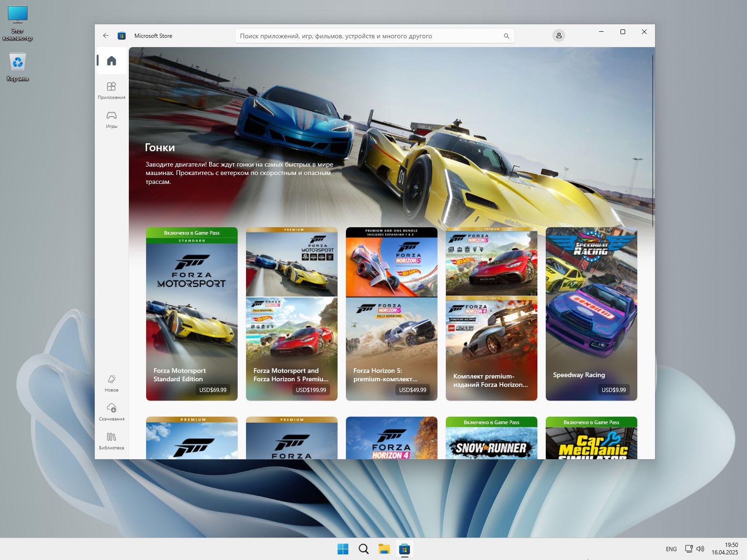This screenshot has width=747, height=560.
Task: Open the Forza Horizon 4 card in second row
Action: (392, 438)
